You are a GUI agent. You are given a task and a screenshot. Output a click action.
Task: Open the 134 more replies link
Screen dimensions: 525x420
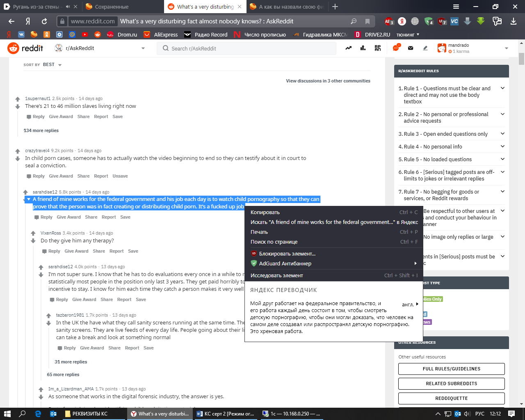(41, 130)
